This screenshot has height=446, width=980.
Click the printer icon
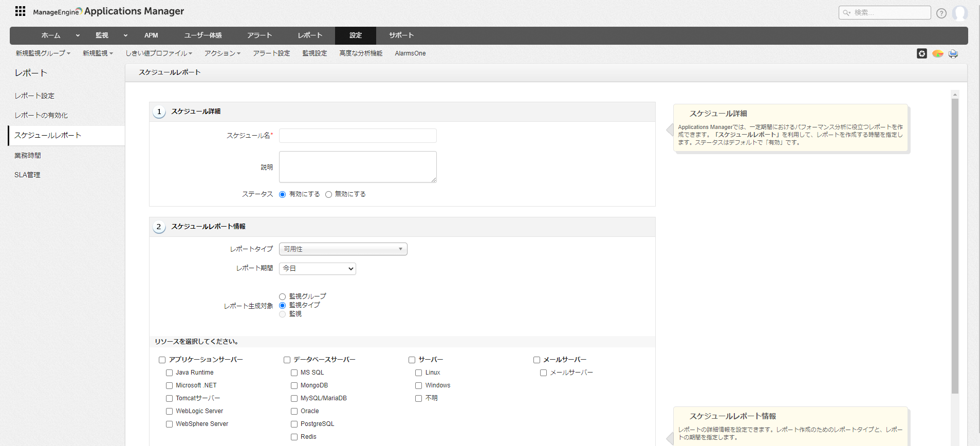953,53
